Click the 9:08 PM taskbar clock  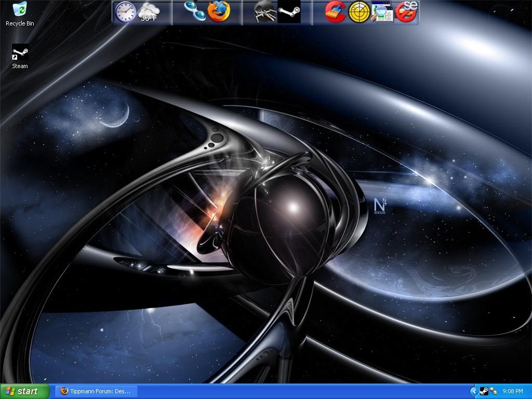[x=513, y=391]
